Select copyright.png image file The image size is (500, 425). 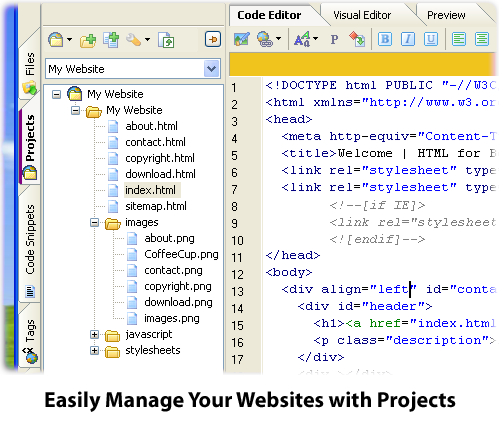tap(178, 286)
